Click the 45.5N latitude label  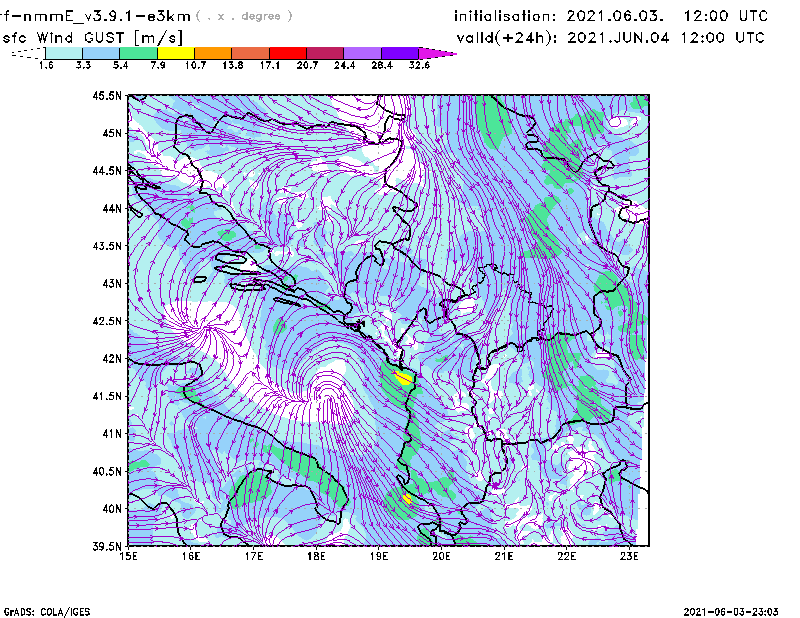107,95
